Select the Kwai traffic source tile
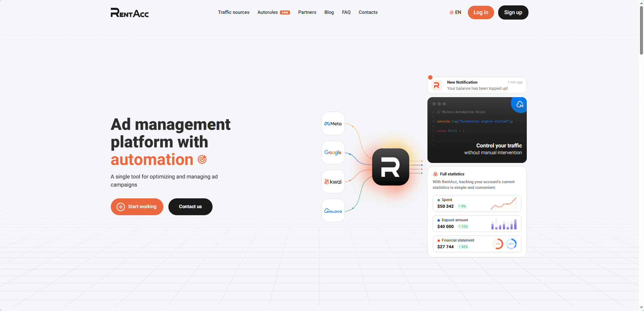644x311 pixels. [333, 181]
